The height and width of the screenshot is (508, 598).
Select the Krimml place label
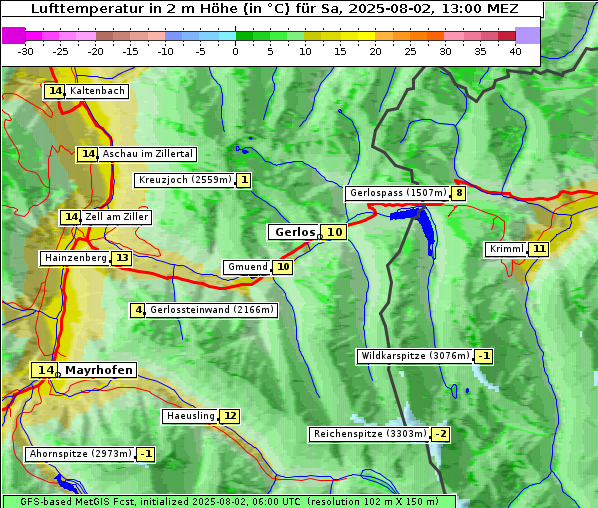(x=506, y=249)
